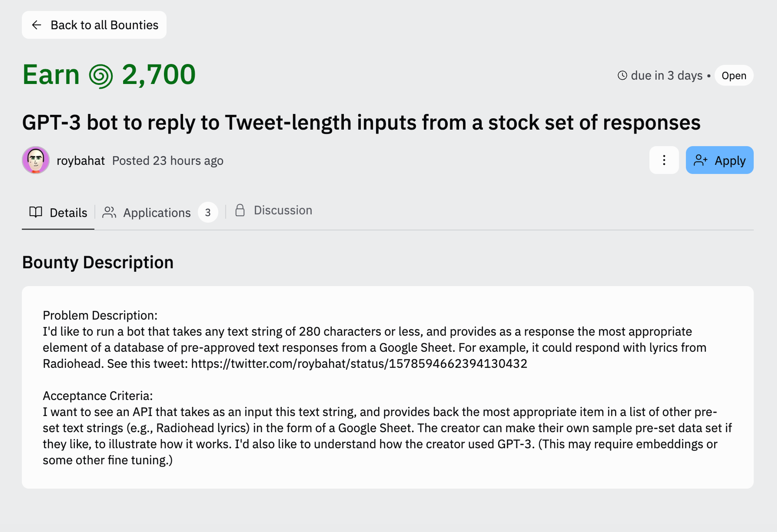The height and width of the screenshot is (532, 777).
Task: Click the lock icon next to Discussion
Action: (x=240, y=210)
